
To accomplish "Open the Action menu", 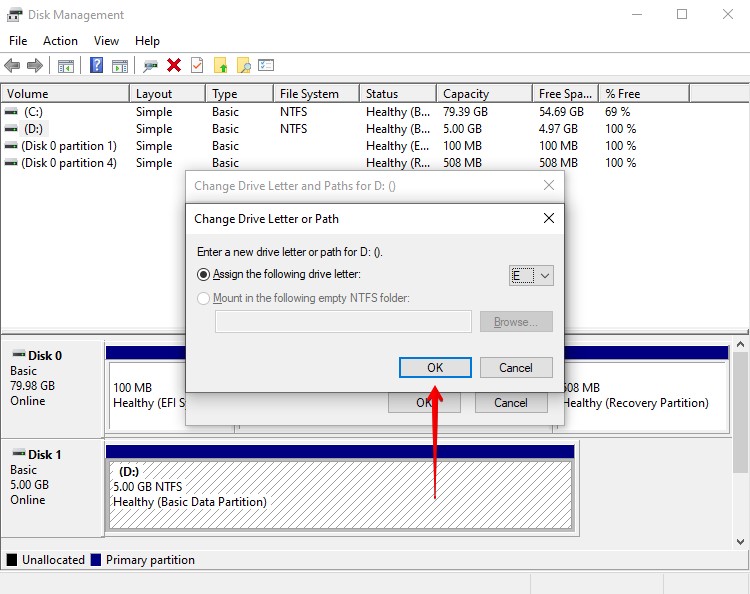I will point(60,41).
